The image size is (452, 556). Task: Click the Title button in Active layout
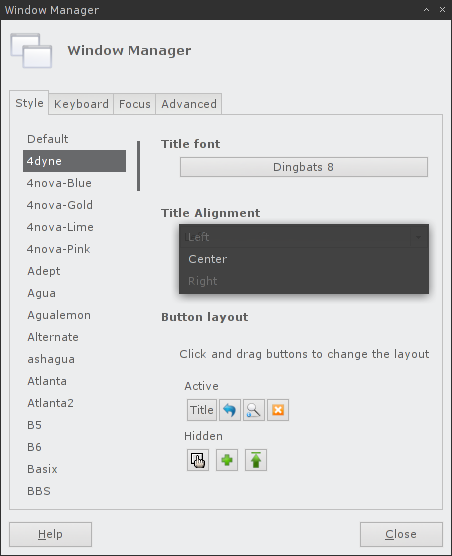[202, 410]
